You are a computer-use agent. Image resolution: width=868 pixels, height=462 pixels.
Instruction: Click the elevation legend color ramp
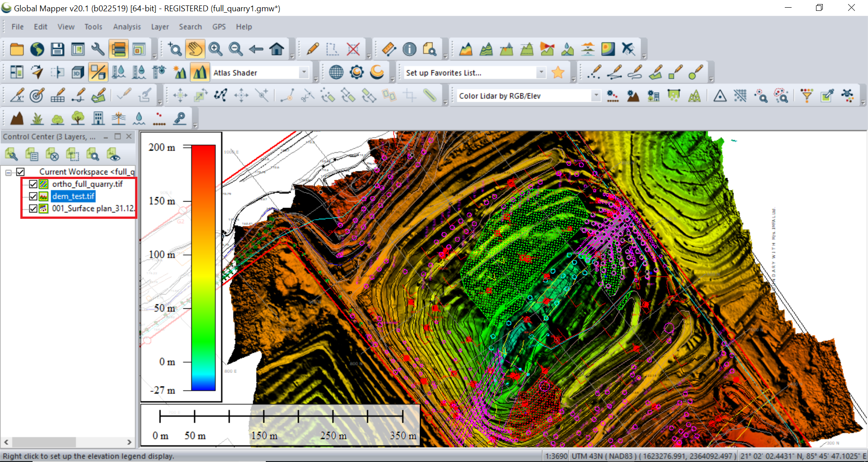203,268
